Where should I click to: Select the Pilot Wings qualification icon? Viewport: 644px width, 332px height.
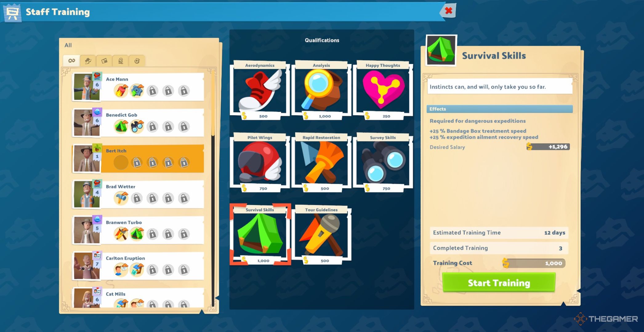click(260, 163)
